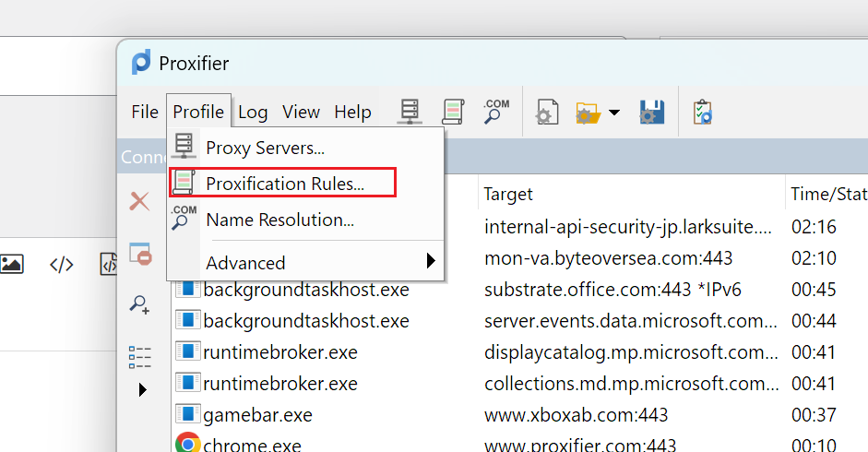
Task: Select runtimebroker.exe row for collections.md.mp.microsoft.com
Action: [x=520, y=384]
